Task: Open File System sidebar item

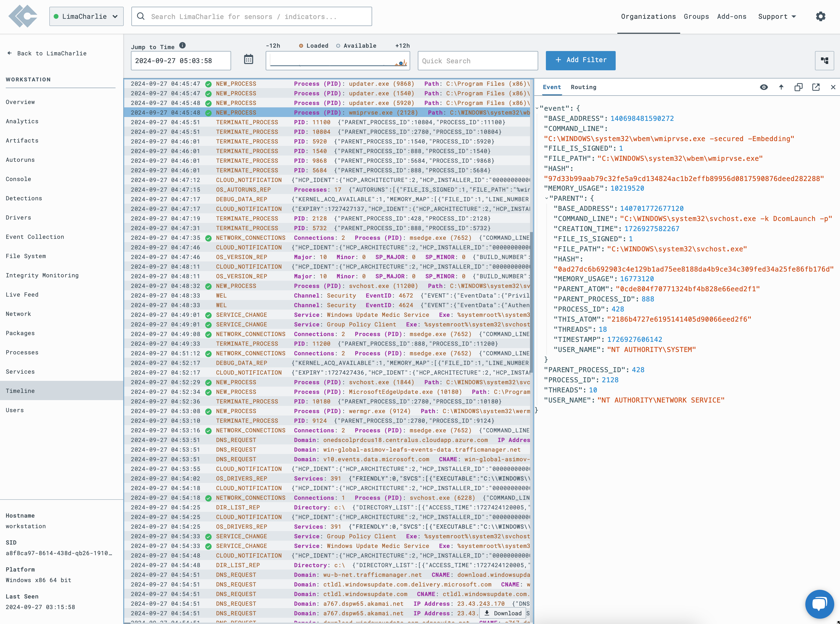Action: (62, 256)
